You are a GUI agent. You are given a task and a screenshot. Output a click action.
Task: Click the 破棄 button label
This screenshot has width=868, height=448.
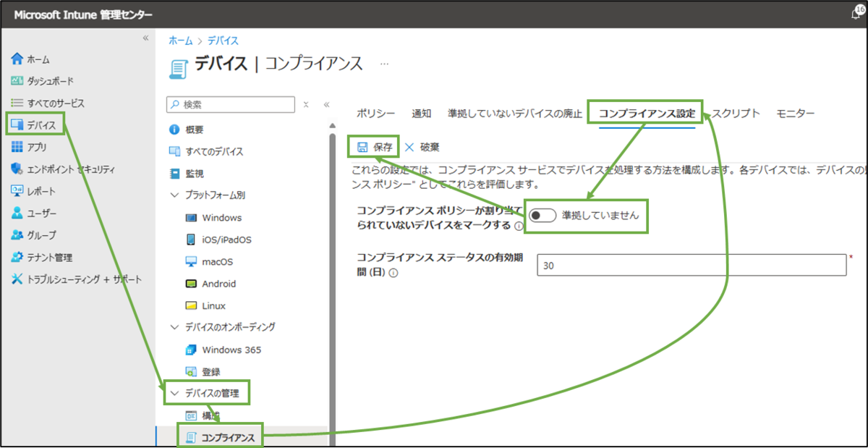pyautogui.click(x=430, y=147)
